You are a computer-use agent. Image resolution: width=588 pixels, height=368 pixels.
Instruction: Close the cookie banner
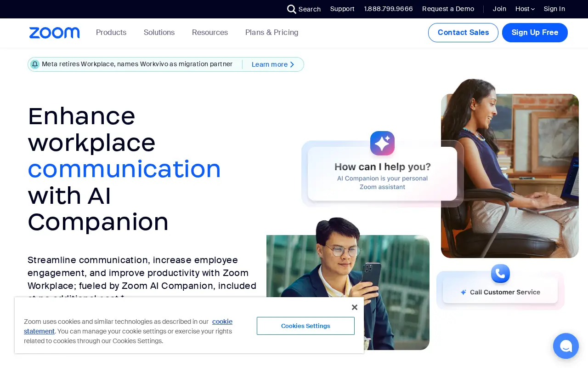click(354, 307)
